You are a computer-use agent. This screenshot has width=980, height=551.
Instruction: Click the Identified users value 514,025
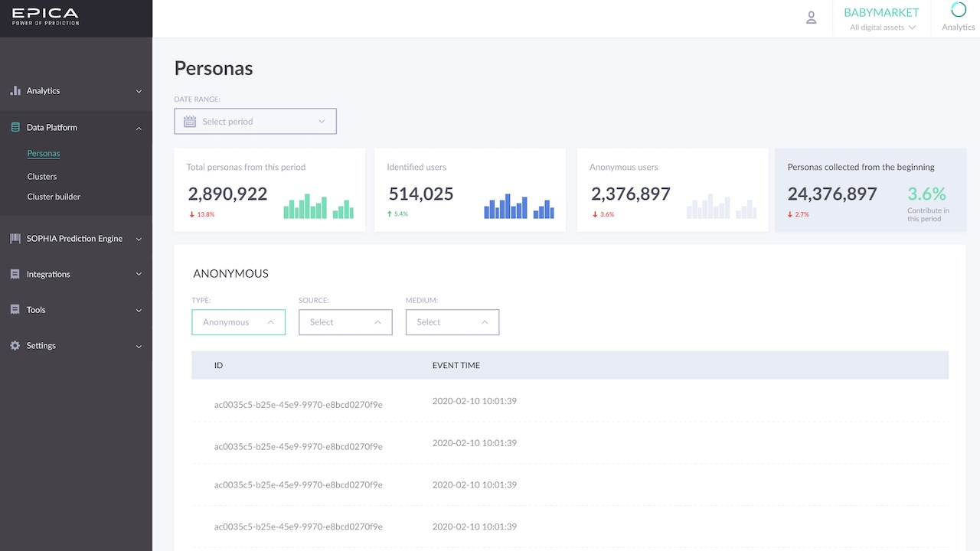[x=420, y=194]
